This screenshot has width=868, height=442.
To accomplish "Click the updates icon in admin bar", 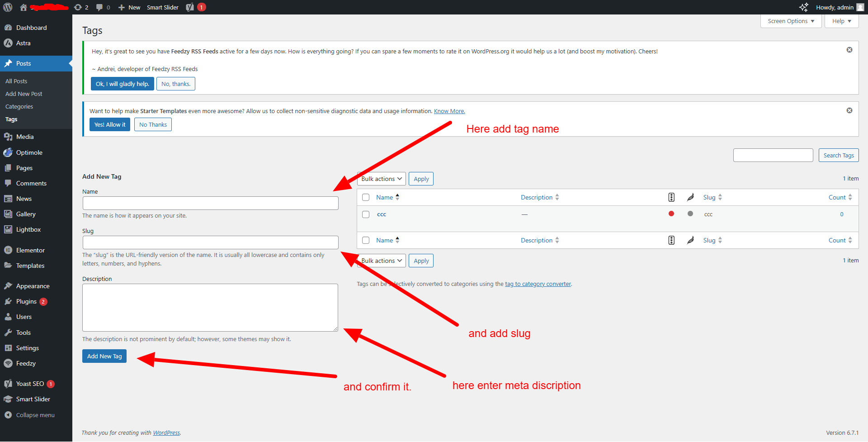I will pos(78,7).
